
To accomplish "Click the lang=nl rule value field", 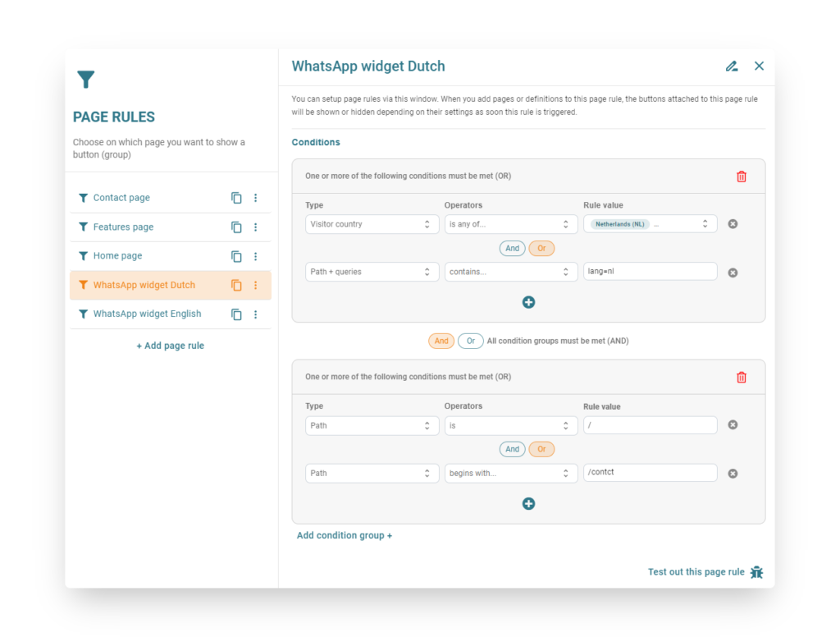I will point(650,271).
